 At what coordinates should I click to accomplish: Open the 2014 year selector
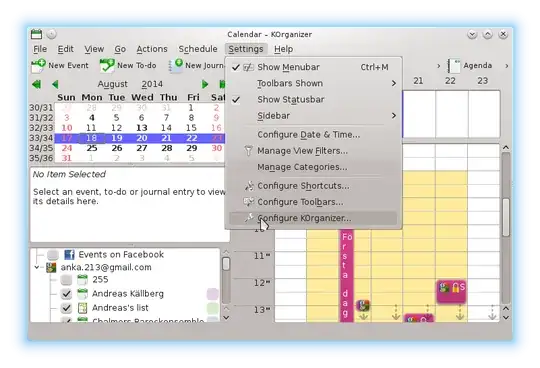point(152,84)
